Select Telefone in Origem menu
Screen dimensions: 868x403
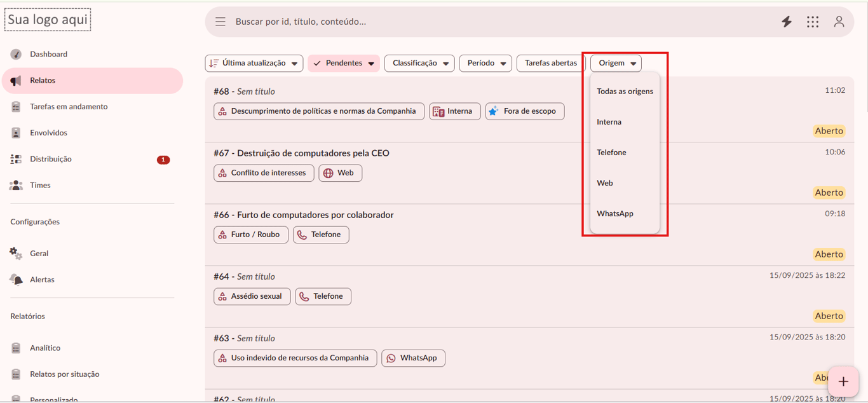pos(625,153)
